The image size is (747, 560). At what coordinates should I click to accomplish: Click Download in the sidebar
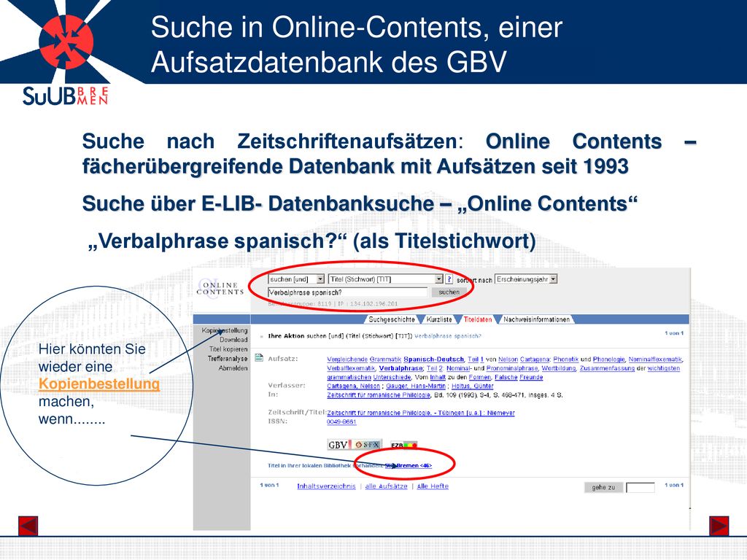pos(233,340)
